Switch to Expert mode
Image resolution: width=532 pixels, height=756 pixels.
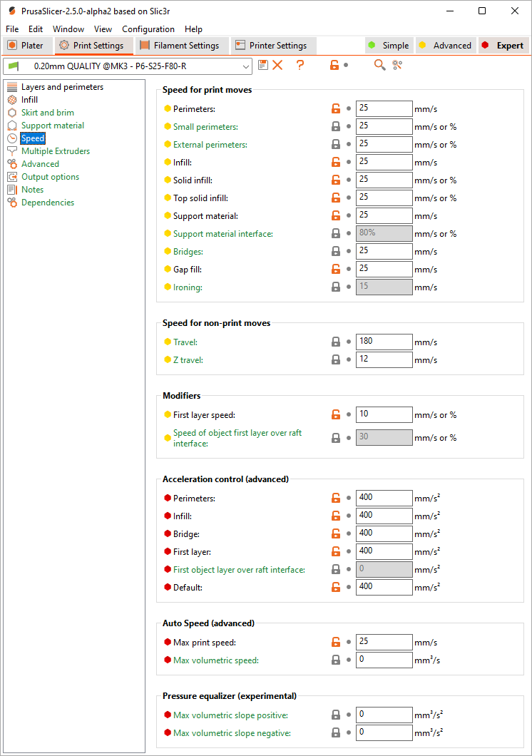(x=504, y=46)
